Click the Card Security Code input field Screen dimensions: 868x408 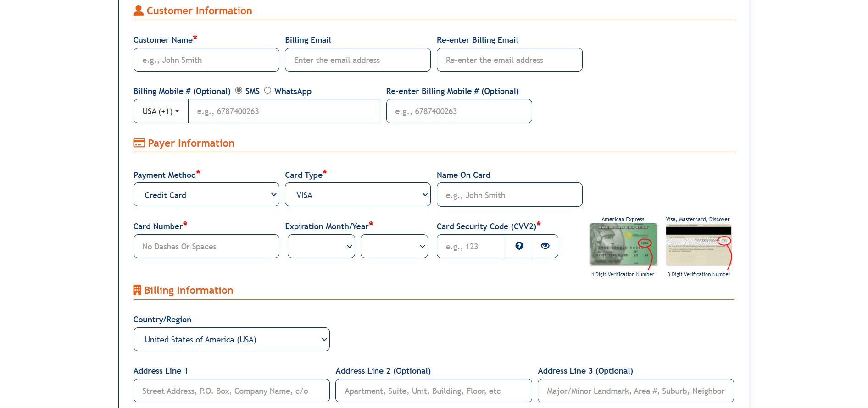[x=471, y=246]
